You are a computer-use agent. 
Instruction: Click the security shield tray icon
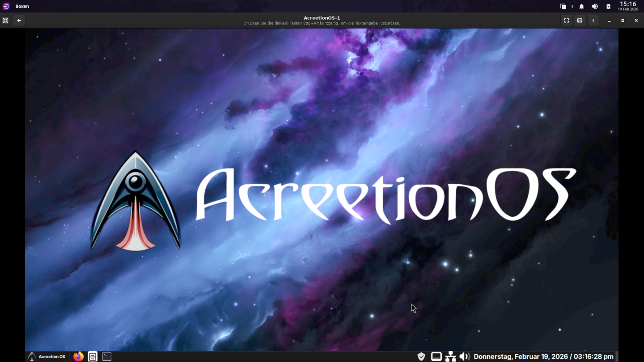tap(421, 356)
